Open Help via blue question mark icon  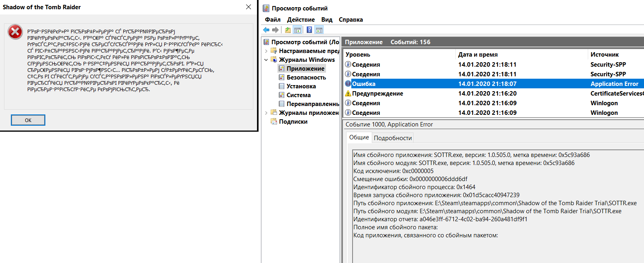coord(310,30)
